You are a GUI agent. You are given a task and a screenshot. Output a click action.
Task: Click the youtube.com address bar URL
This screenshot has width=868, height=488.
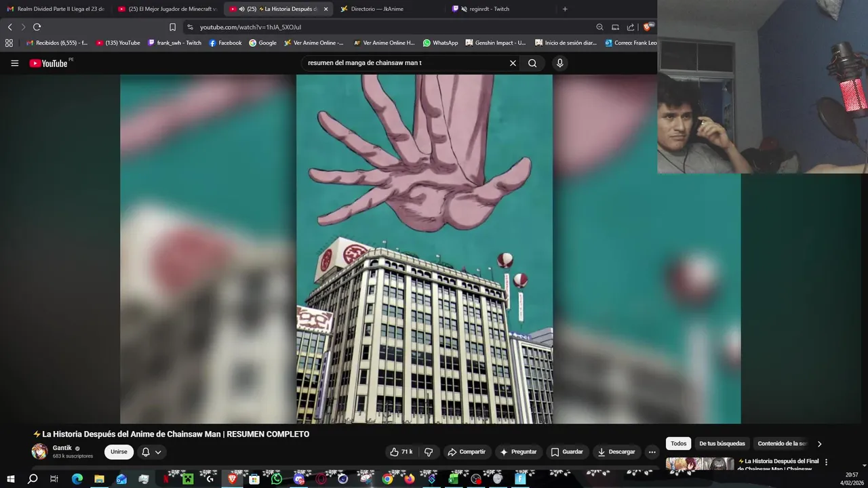tap(250, 27)
